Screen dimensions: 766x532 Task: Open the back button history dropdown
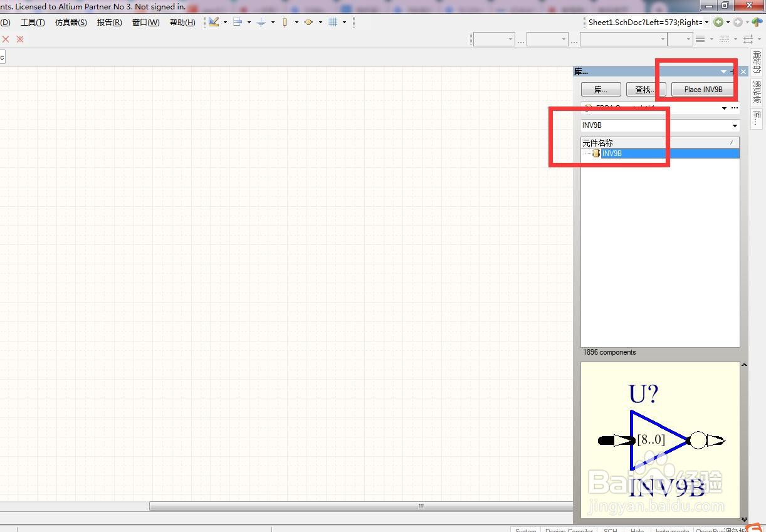[x=728, y=22]
